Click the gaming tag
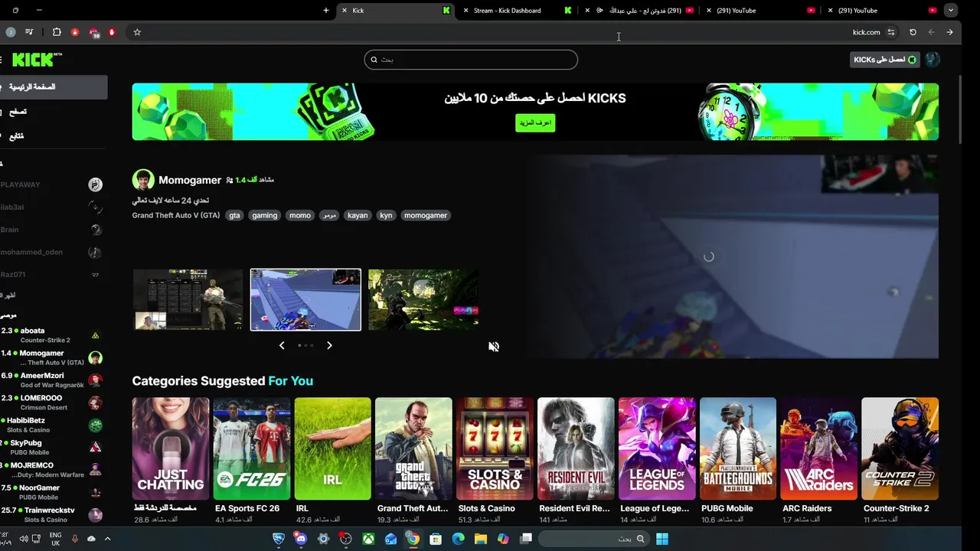This screenshot has height=551, width=980. click(x=264, y=215)
